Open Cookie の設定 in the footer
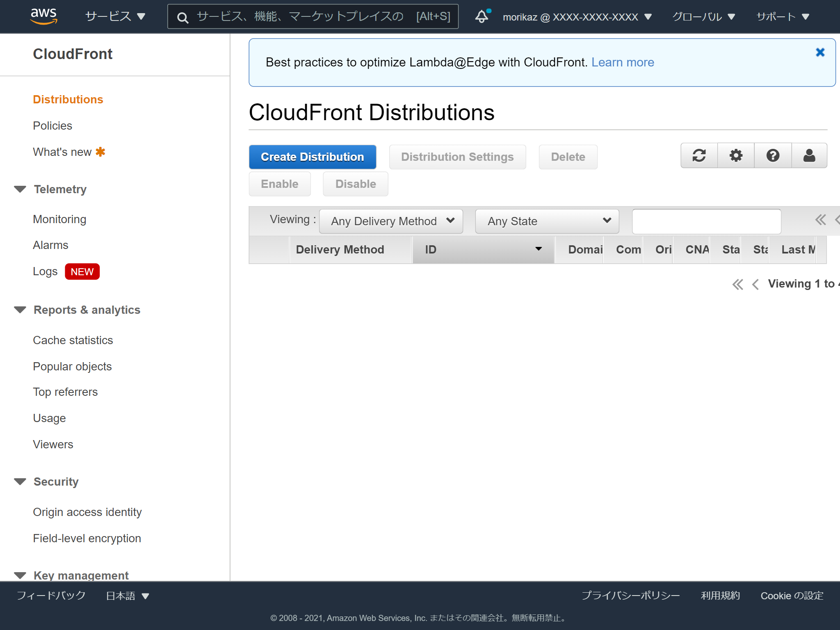Viewport: 840px width, 630px height. (x=791, y=596)
